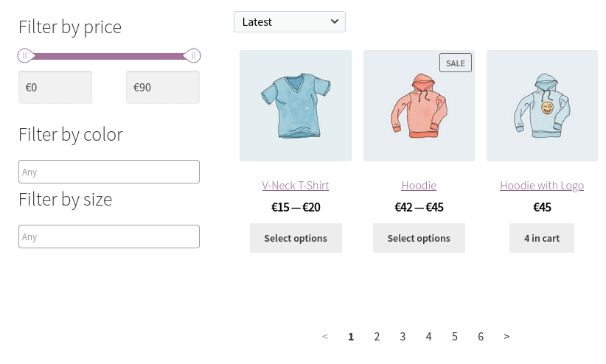
Task: Click the minimum price slider handle
Action: (25, 56)
